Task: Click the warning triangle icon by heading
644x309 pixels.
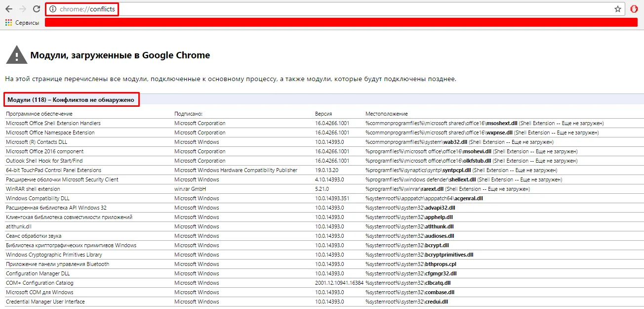Action: click(16, 55)
